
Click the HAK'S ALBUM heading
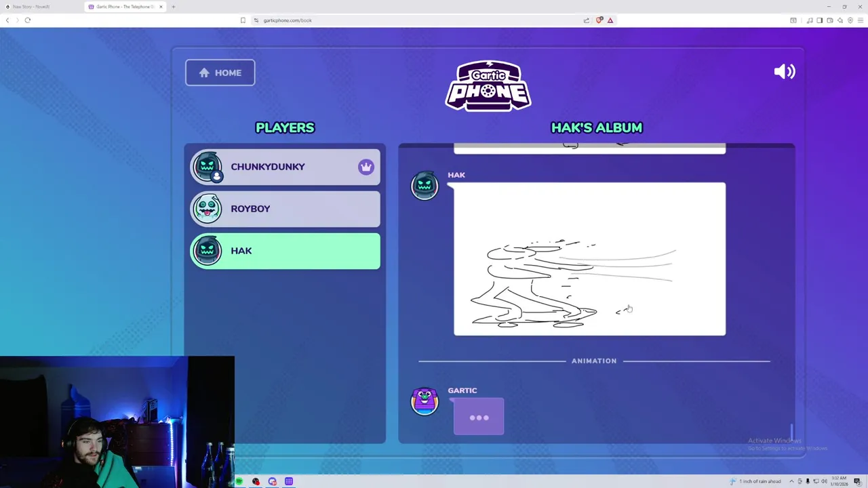pyautogui.click(x=596, y=127)
